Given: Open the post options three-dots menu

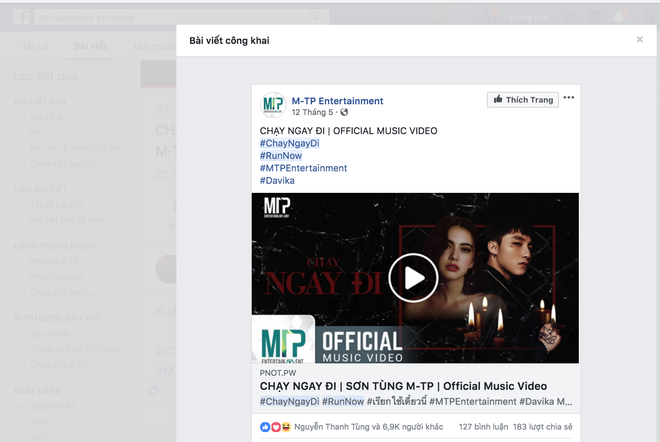Looking at the screenshot, I should pos(569,98).
